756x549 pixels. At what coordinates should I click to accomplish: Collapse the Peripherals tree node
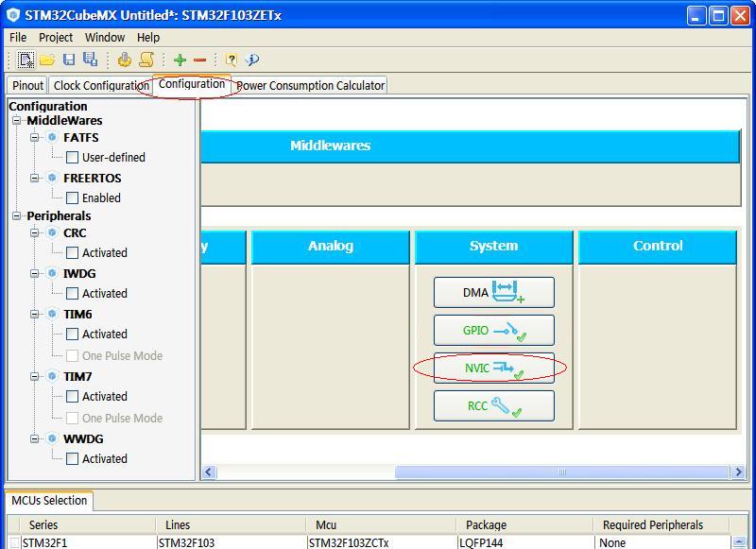point(16,216)
